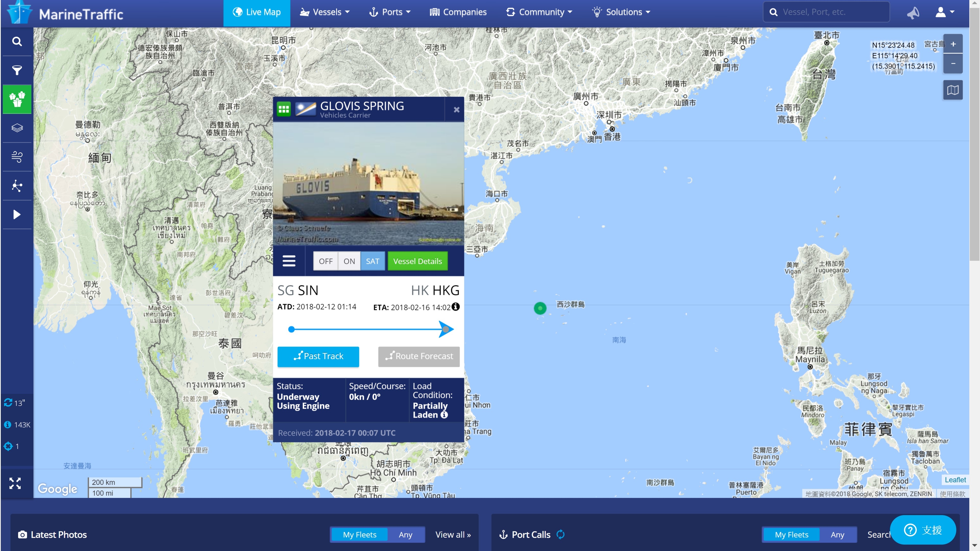Toggle the My Fleets ships sidebar icon
980x551 pixels.
(17, 99)
